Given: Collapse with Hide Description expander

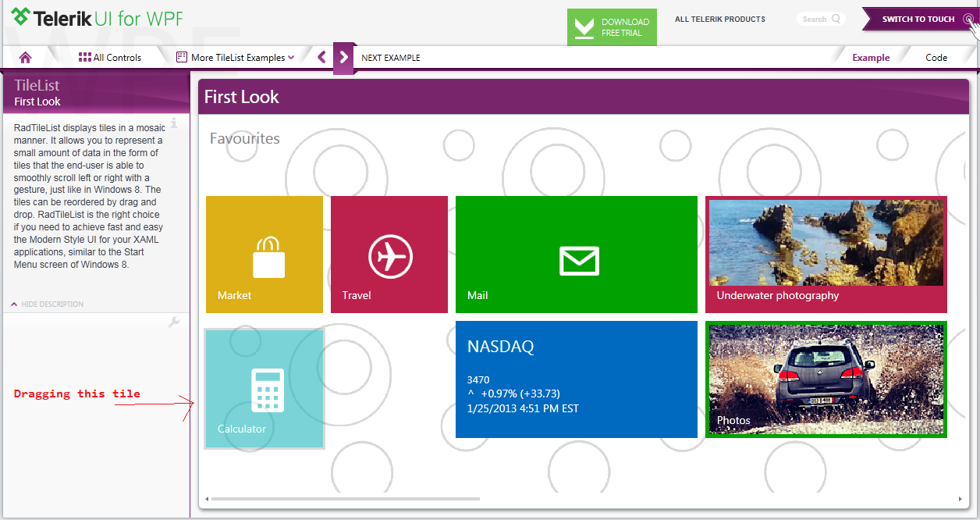Looking at the screenshot, I should tap(48, 305).
